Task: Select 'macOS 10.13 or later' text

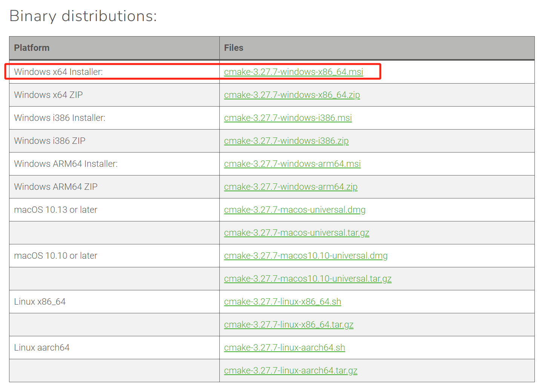Action: tap(56, 210)
